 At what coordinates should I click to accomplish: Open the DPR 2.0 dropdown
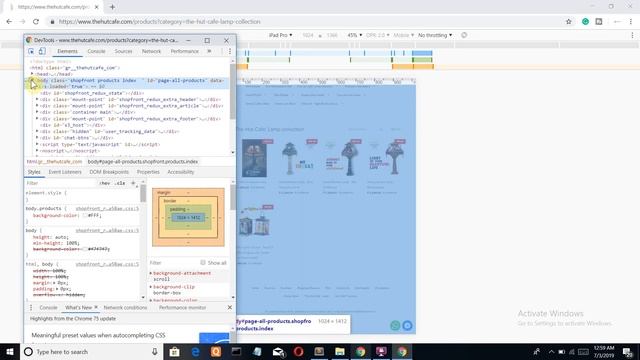[378, 35]
